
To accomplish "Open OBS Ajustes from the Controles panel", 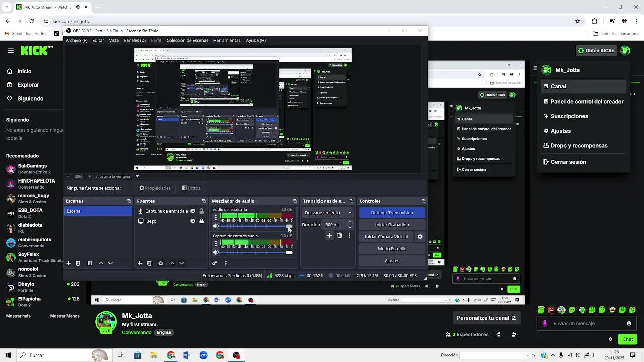I will click(x=392, y=261).
